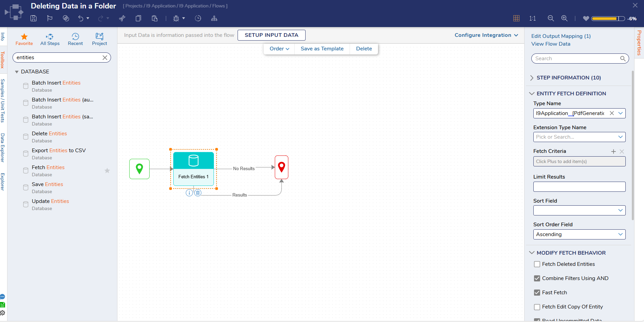Click the zoom in magnifier icon
The image size is (644, 322).
point(564,19)
